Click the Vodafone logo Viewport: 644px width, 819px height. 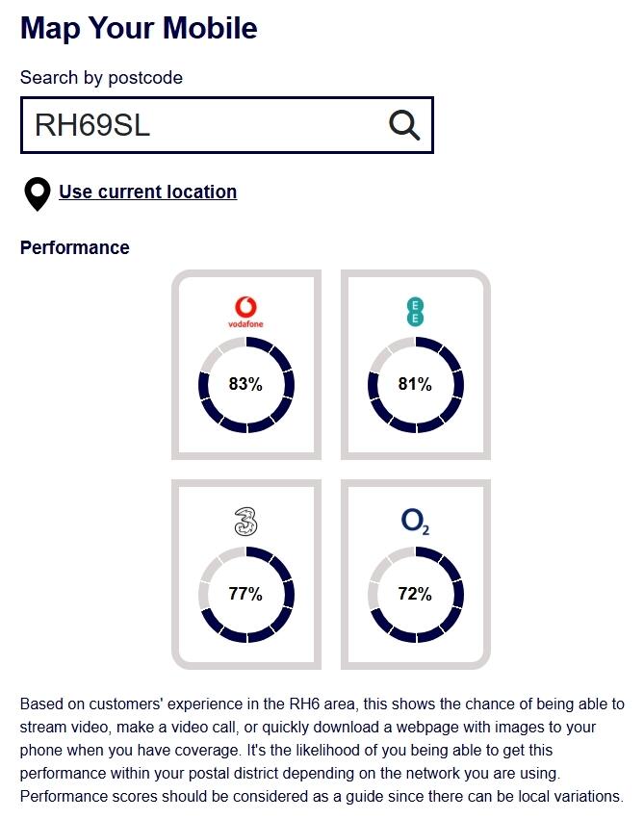(245, 313)
